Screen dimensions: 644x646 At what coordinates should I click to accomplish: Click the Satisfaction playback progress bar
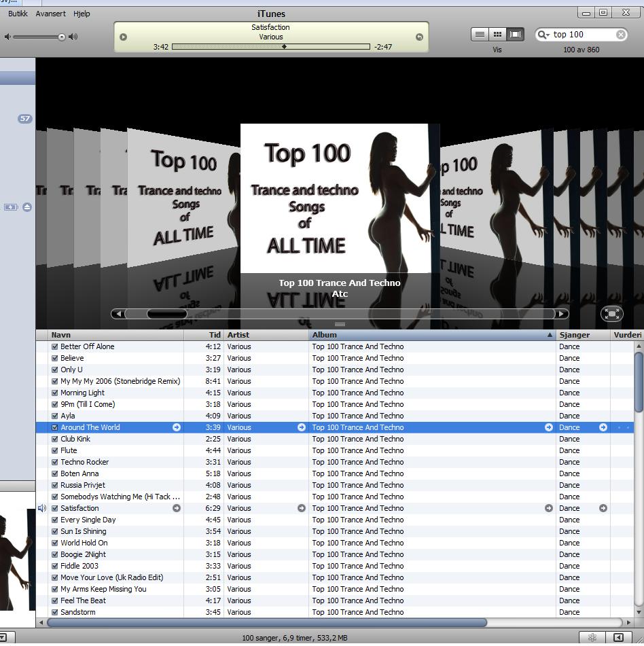pos(270,47)
